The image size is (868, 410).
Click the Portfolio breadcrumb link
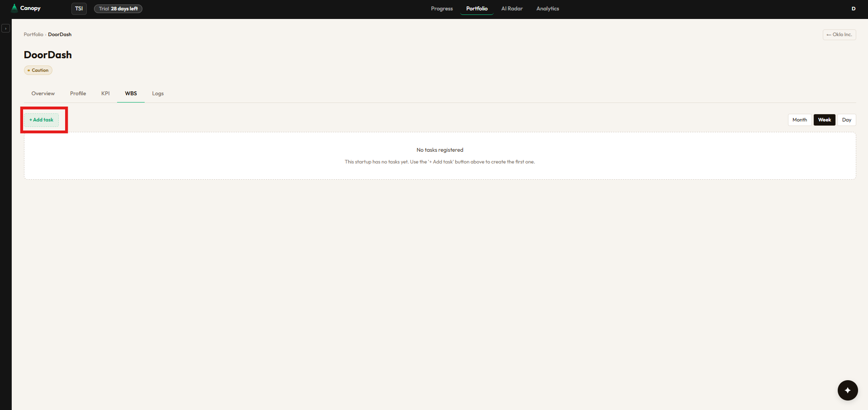pos(33,34)
